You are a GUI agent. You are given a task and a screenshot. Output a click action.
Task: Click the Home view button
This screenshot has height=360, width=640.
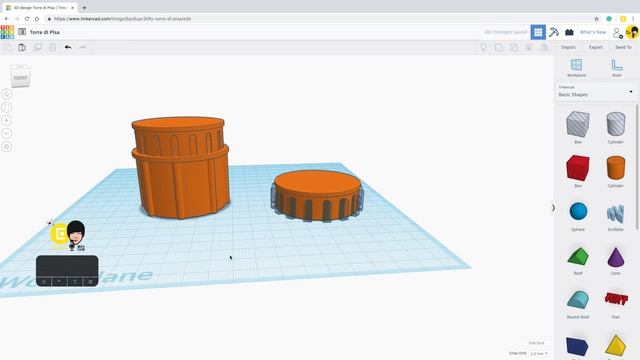click(x=7, y=94)
